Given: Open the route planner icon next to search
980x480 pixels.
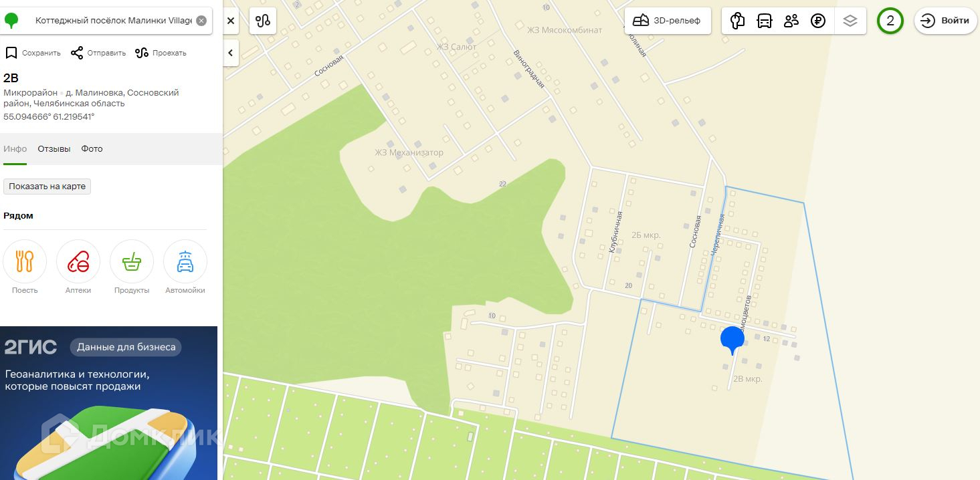Looking at the screenshot, I should pos(263,21).
